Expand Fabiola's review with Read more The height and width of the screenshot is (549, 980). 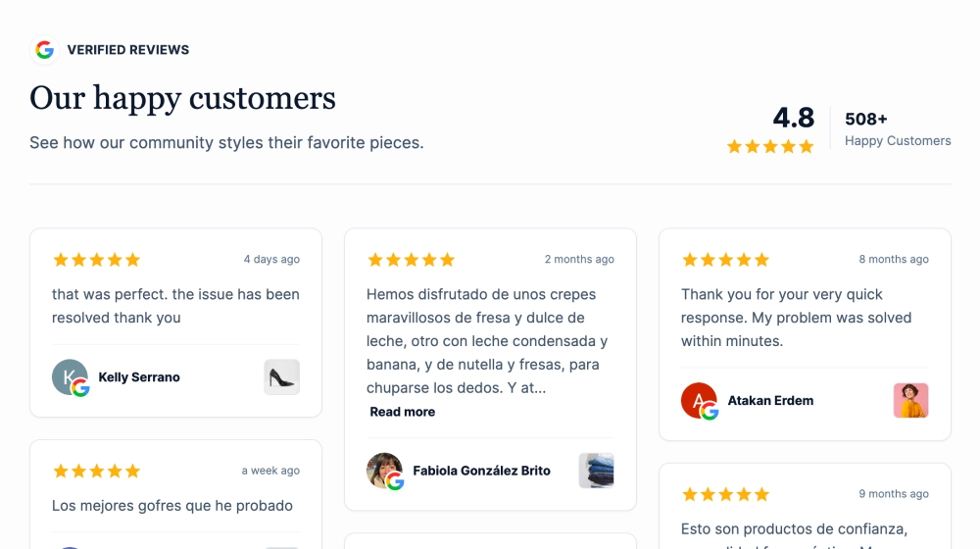402,412
